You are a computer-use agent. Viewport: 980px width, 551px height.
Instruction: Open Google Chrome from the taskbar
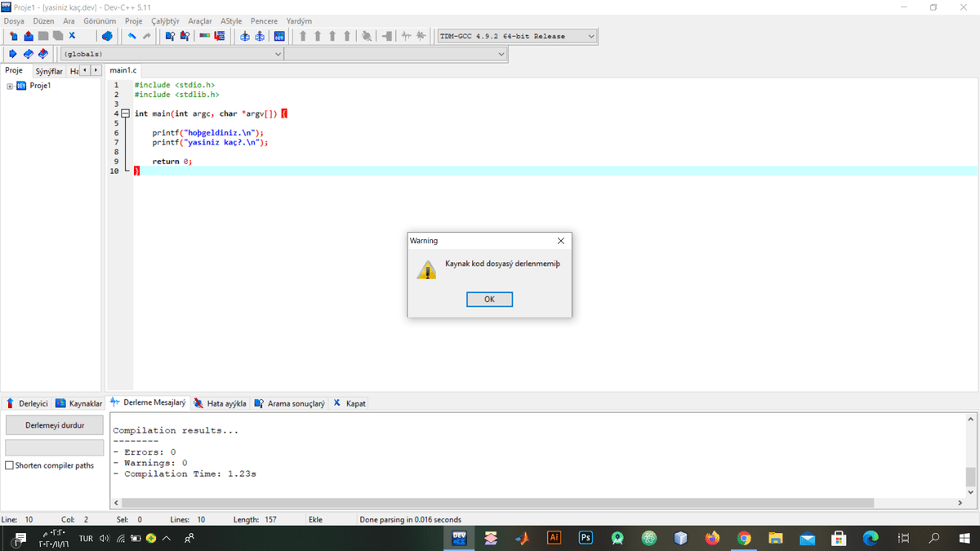coord(744,538)
